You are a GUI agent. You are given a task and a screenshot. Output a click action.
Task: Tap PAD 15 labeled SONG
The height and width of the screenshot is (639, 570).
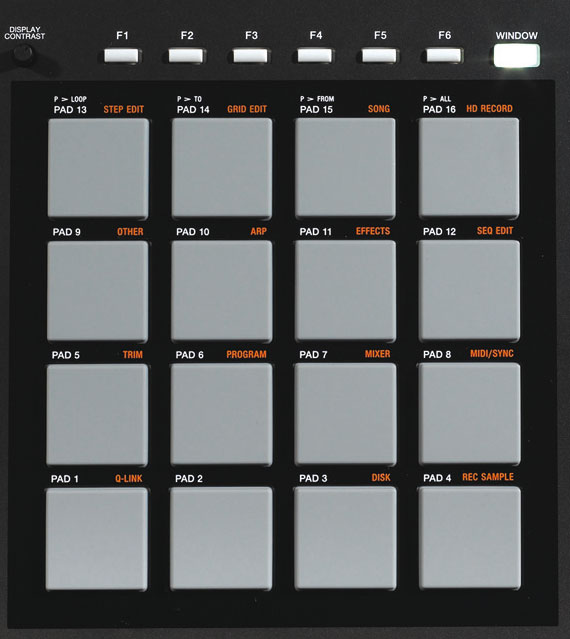tap(345, 167)
